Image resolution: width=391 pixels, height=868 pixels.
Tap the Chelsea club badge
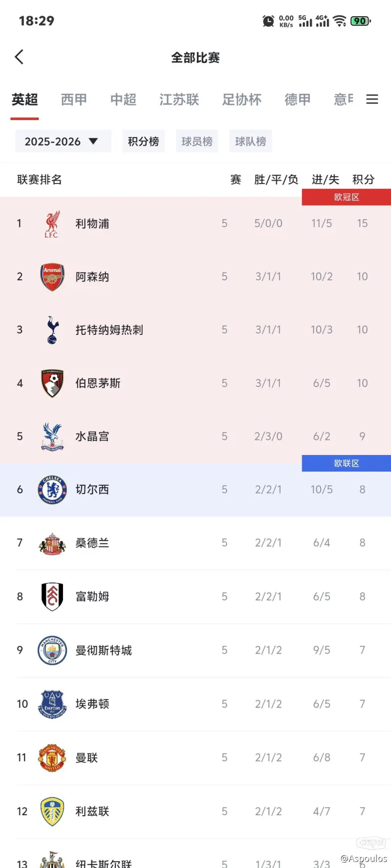pos(52,490)
